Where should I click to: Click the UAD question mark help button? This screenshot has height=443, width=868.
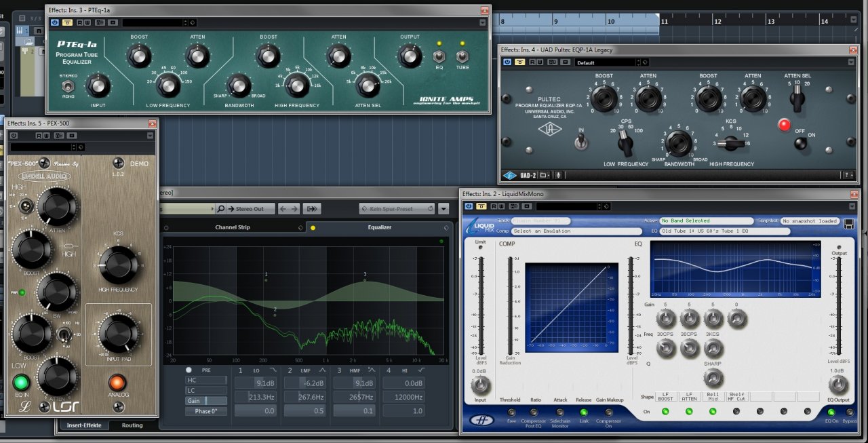(847, 176)
